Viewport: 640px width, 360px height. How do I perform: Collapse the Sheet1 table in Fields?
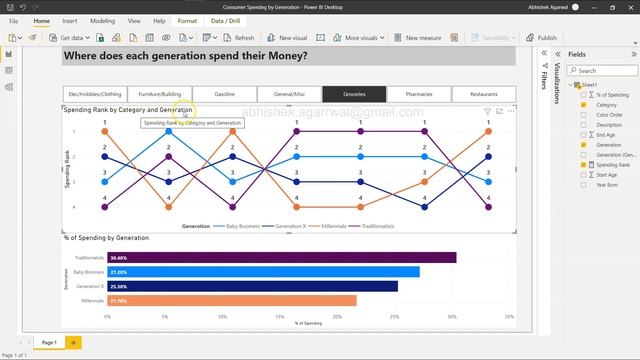[x=571, y=85]
